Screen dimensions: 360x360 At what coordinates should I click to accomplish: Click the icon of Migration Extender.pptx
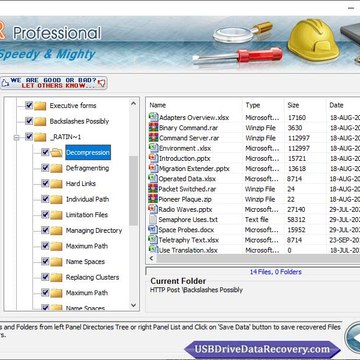(153, 168)
